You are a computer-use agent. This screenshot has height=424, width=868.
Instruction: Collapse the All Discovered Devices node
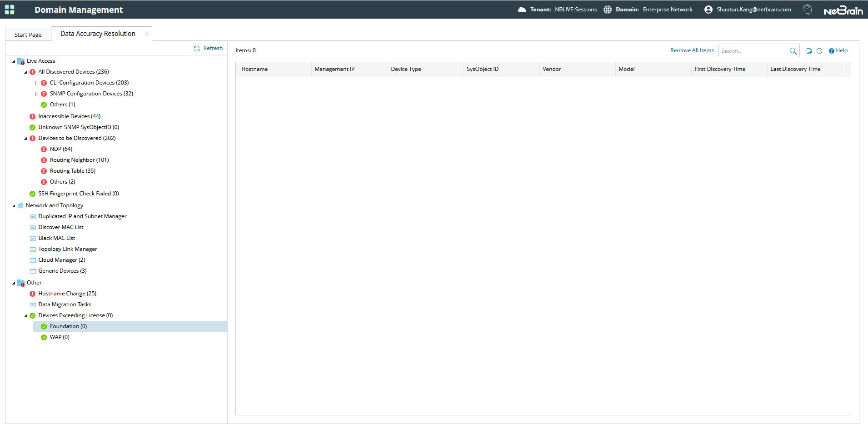[25, 72]
